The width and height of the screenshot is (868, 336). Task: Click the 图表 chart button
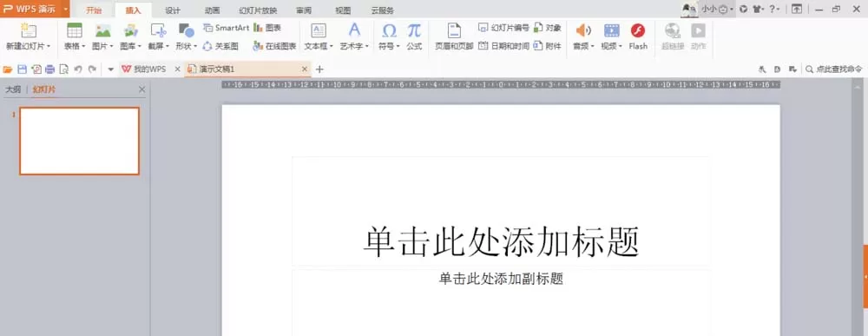click(x=266, y=28)
